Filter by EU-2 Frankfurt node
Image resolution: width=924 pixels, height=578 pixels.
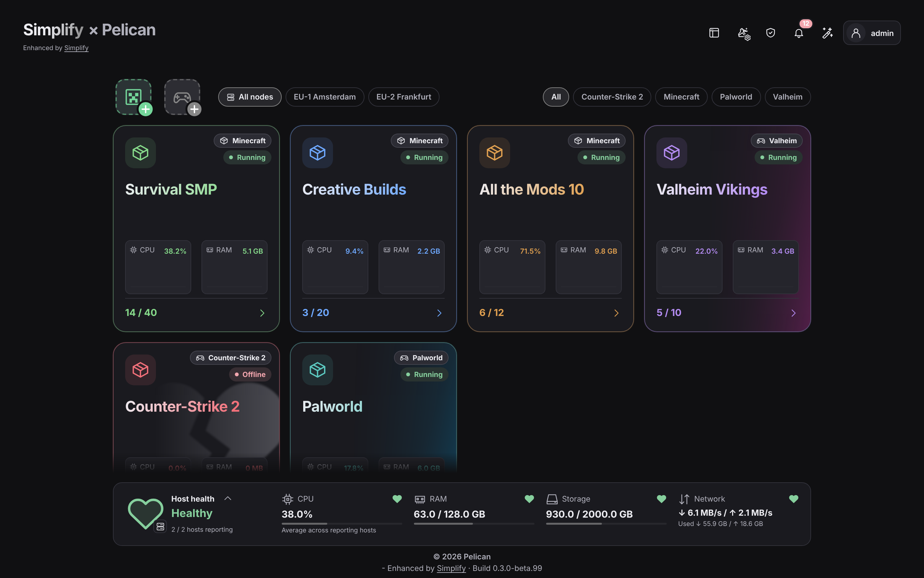[x=404, y=97]
